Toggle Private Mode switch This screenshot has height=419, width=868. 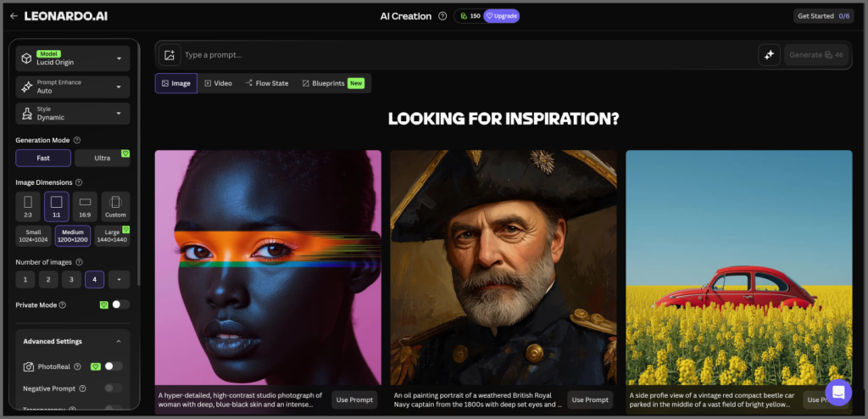click(x=120, y=304)
